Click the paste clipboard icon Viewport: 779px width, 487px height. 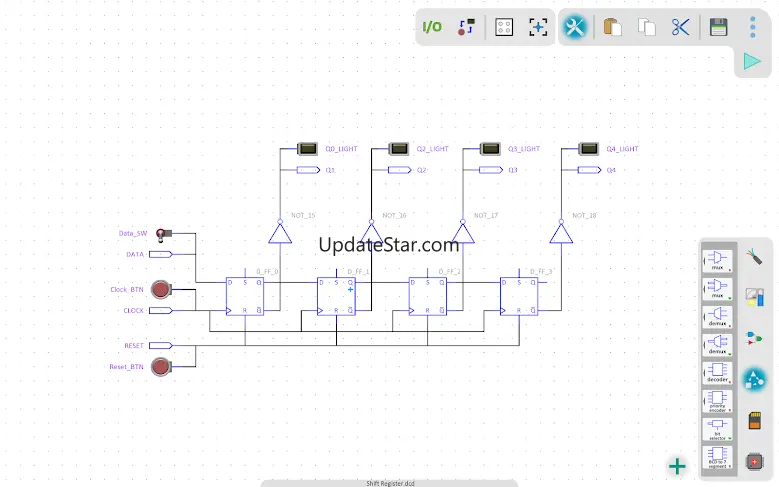pos(613,27)
